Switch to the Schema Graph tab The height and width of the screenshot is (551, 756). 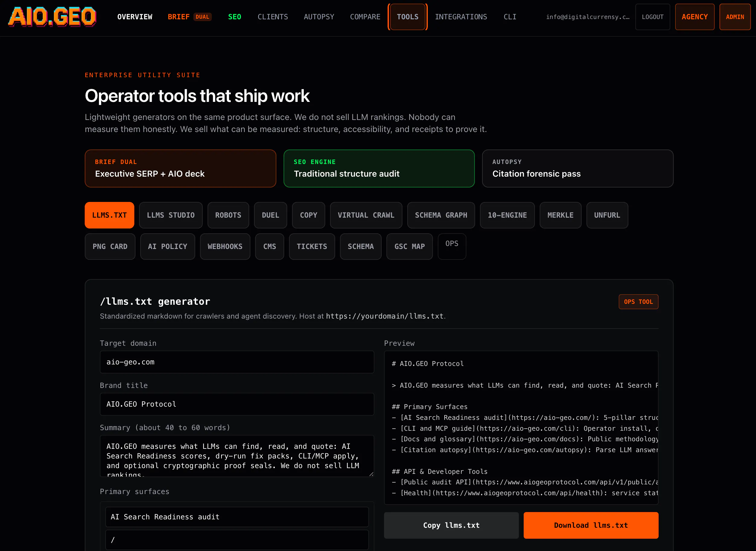point(441,215)
